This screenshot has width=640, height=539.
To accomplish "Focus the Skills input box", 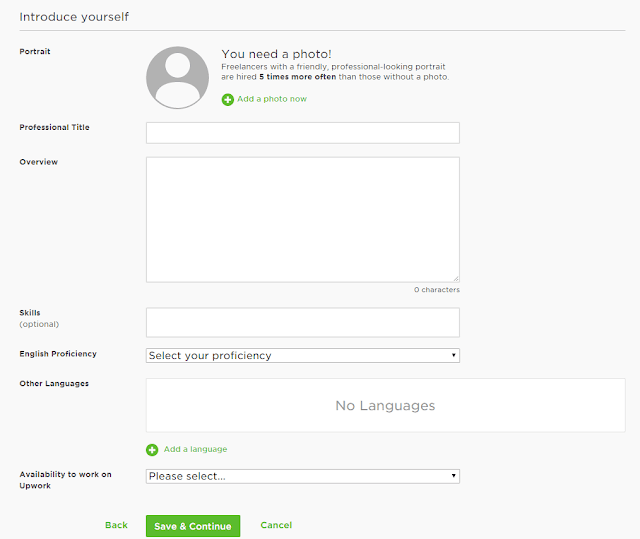I will tap(302, 322).
